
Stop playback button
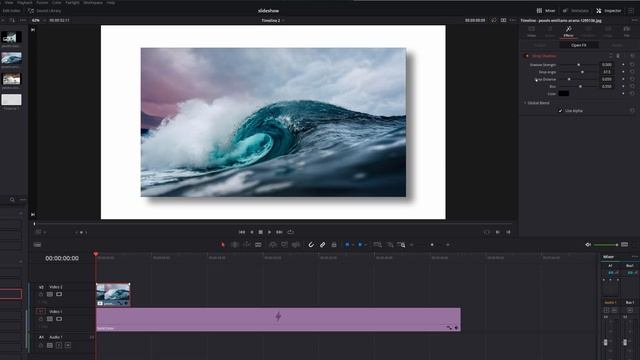[x=260, y=232]
